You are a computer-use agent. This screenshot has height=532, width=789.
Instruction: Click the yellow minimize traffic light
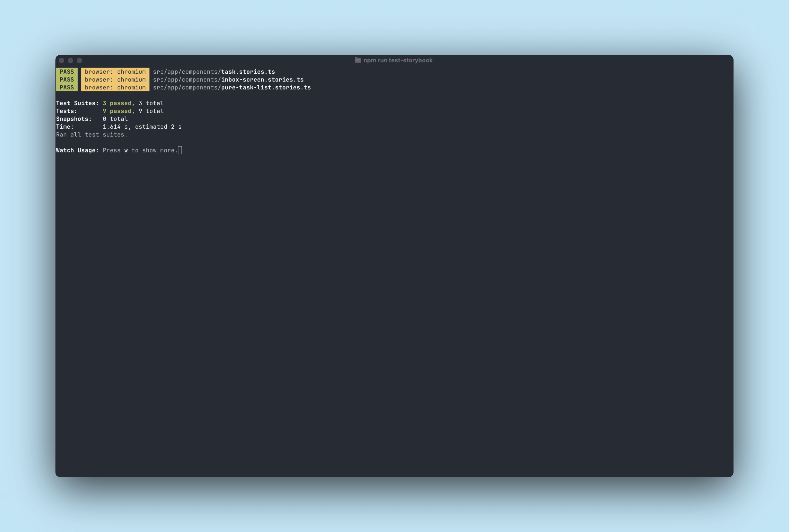pos(71,60)
